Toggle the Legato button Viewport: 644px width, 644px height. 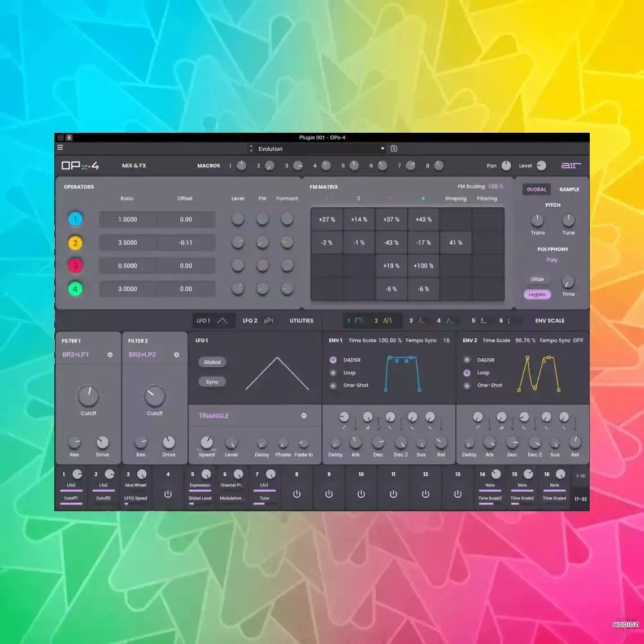pyautogui.click(x=537, y=294)
